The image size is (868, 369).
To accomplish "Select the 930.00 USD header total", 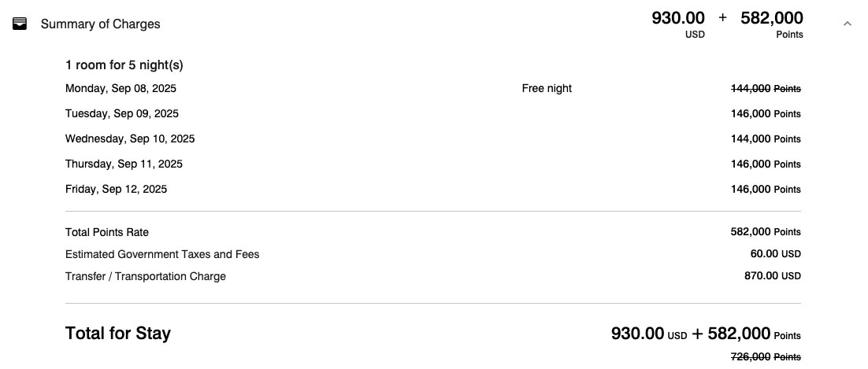I will pos(678,24).
